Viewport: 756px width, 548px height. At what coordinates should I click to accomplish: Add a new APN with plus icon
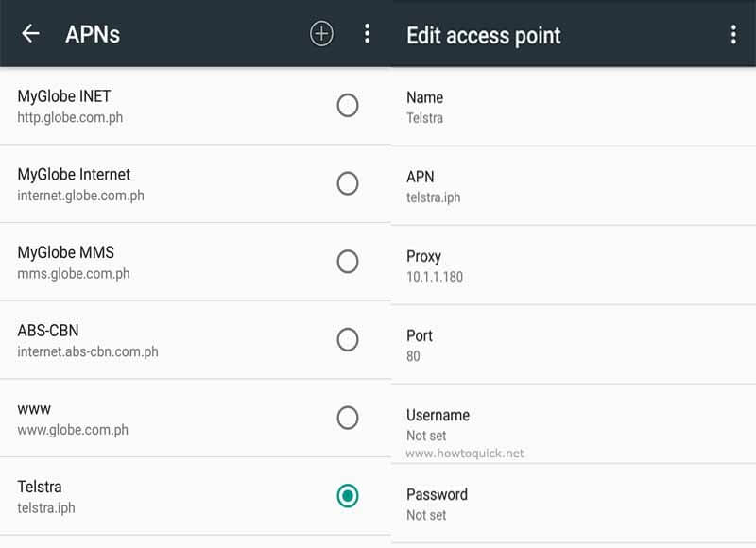(321, 34)
